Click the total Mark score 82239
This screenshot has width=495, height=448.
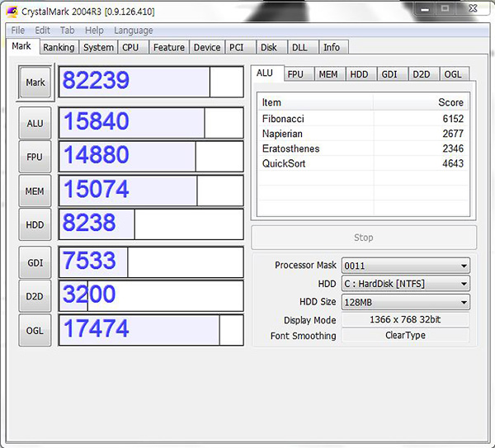tap(151, 82)
